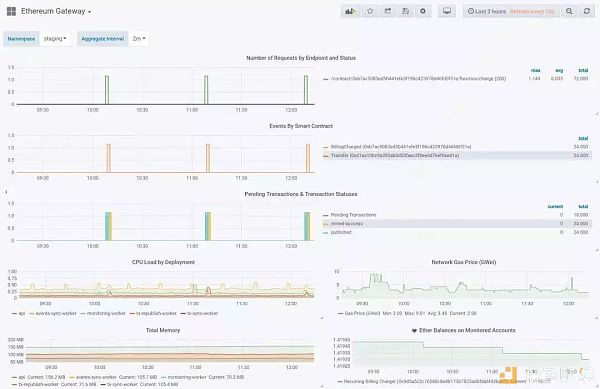The height and width of the screenshot is (389, 600).
Task: Sort events legend by total column
Action: (x=583, y=138)
